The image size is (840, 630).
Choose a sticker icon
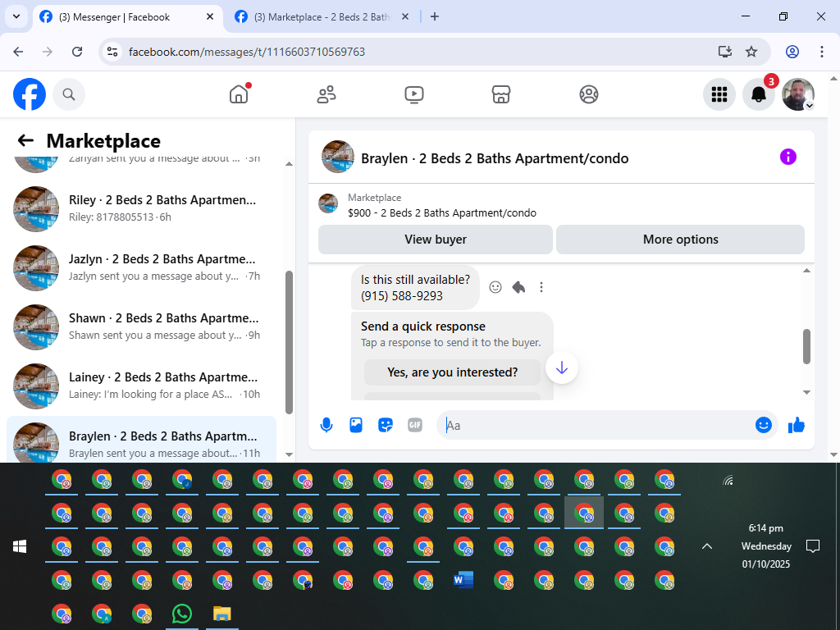pos(386,426)
